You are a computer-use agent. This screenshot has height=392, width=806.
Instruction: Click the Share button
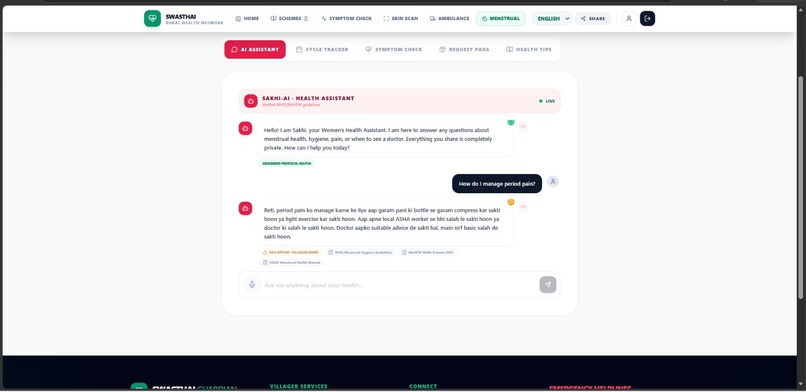click(593, 18)
